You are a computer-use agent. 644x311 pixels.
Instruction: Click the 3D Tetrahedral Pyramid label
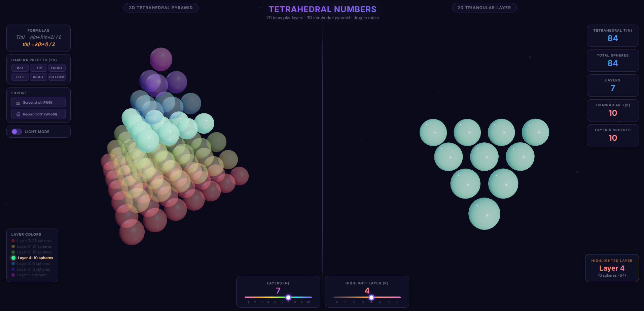click(x=161, y=8)
